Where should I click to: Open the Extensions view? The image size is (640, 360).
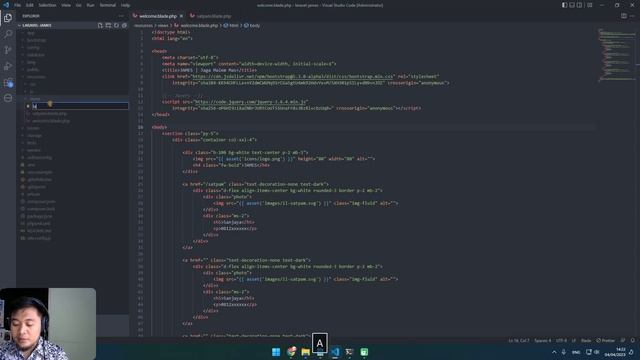click(x=8, y=82)
